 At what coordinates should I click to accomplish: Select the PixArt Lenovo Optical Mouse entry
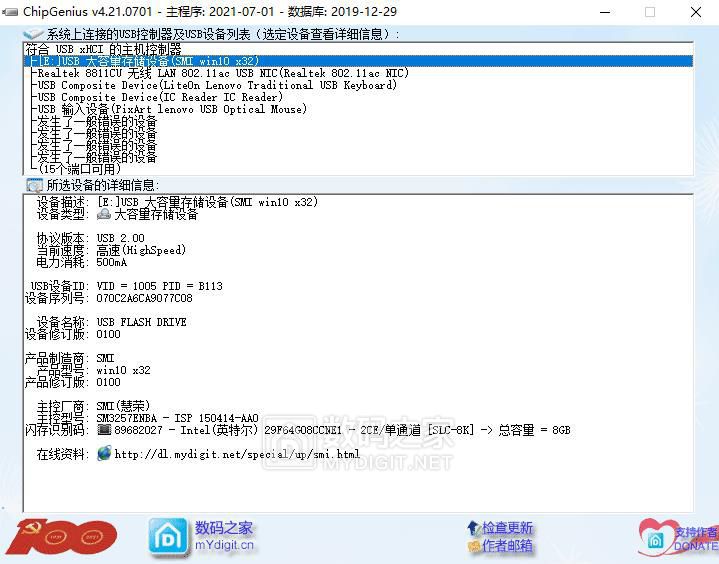click(172, 109)
